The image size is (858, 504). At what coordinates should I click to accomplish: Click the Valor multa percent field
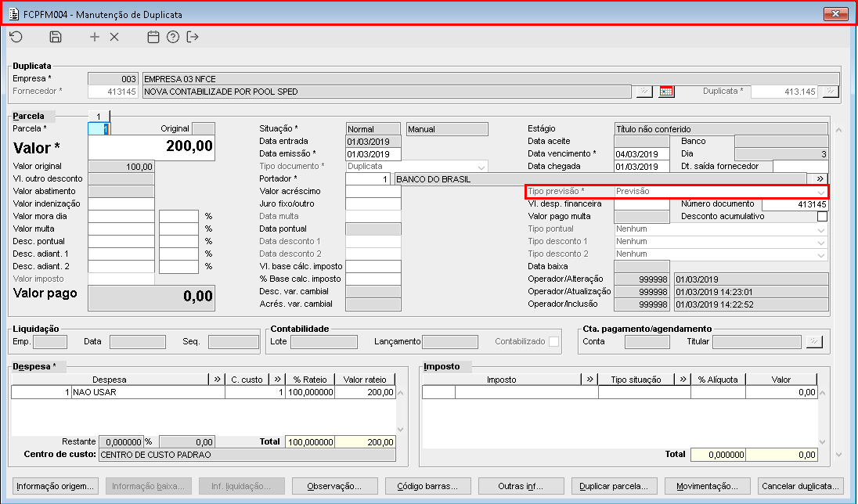click(179, 229)
